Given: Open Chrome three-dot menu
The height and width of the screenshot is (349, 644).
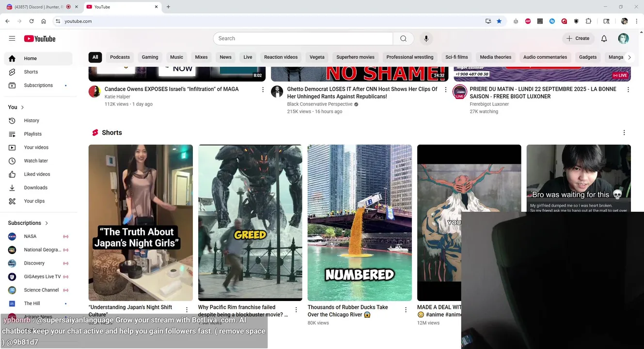Looking at the screenshot, I should tap(637, 21).
